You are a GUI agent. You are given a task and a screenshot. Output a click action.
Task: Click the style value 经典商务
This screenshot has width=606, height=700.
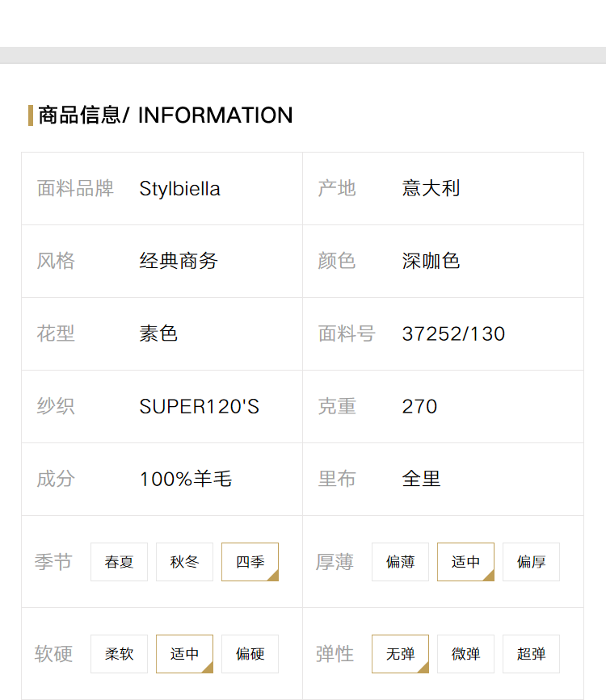pyautogui.click(x=179, y=261)
